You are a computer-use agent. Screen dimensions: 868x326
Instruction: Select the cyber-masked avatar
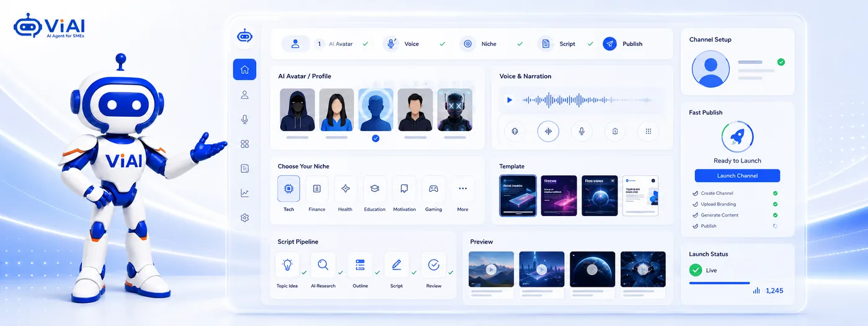pyautogui.click(x=454, y=109)
